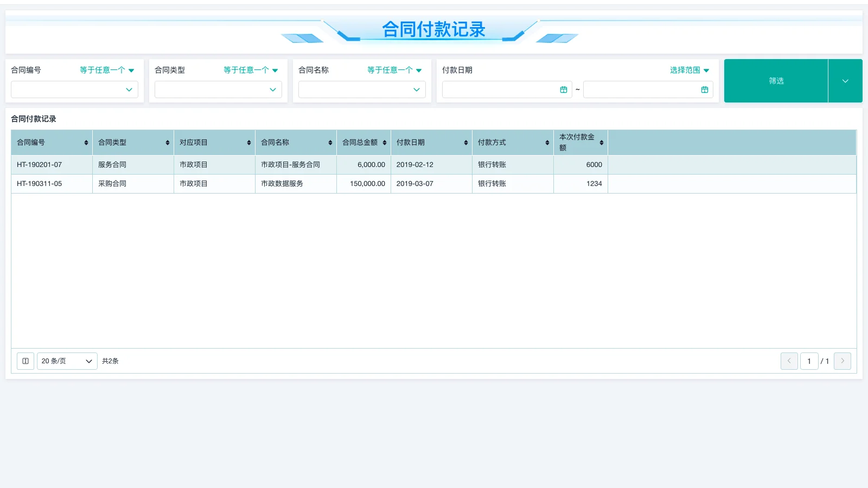Go to next page with the right arrow
This screenshot has height=488, width=868.
[843, 361]
